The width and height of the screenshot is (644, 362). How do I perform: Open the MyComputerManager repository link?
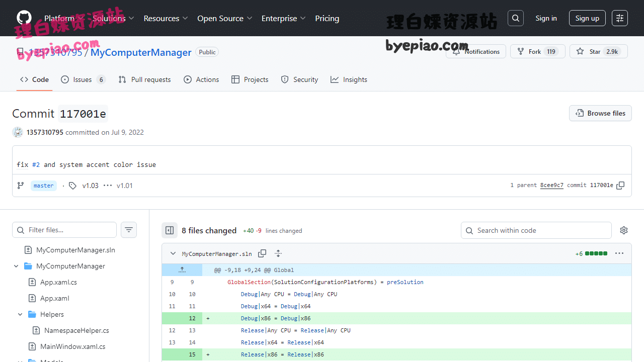pos(141,52)
